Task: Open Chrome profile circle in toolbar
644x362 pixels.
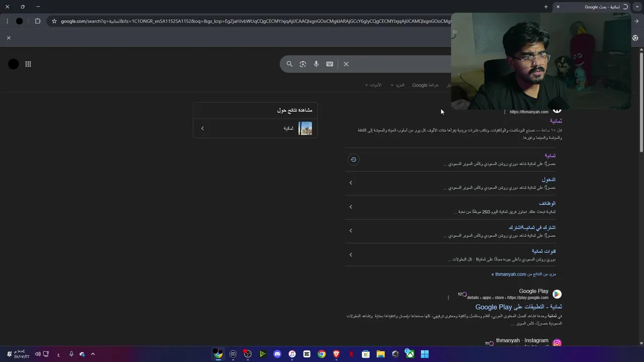Action: [19, 21]
